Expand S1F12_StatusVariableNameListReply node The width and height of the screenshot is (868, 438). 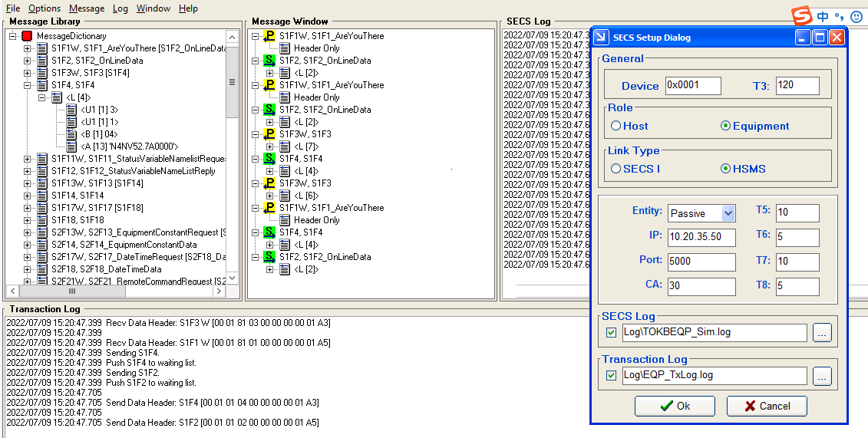click(27, 171)
